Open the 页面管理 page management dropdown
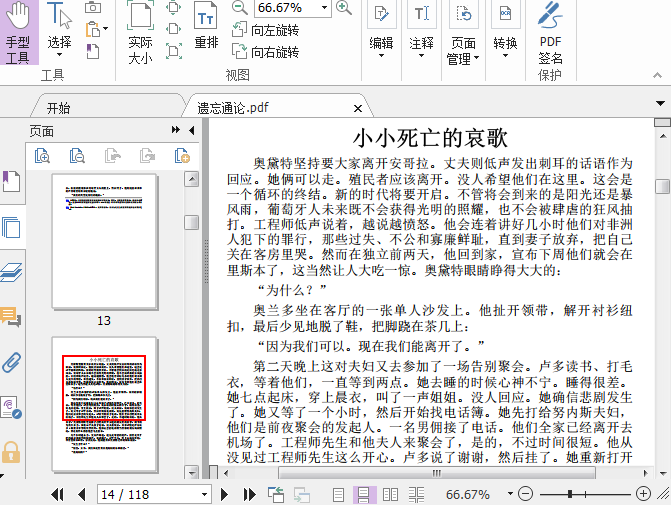Screen dimensions: 671x505 coord(463,33)
